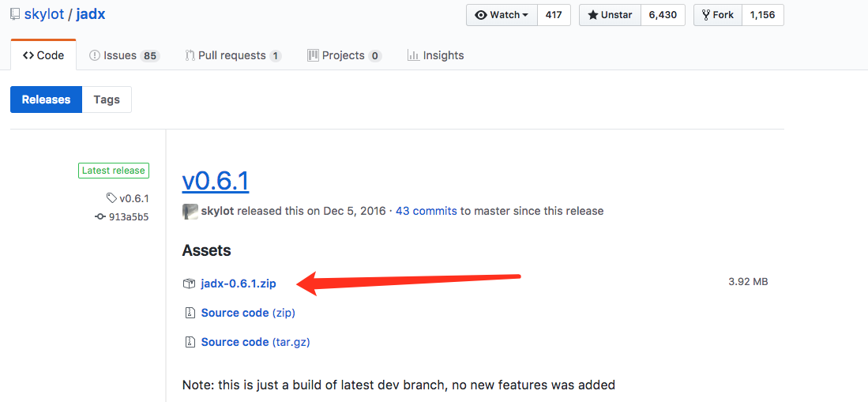Click the tag icon beside v0.6.1
868x402 pixels.
click(111, 198)
